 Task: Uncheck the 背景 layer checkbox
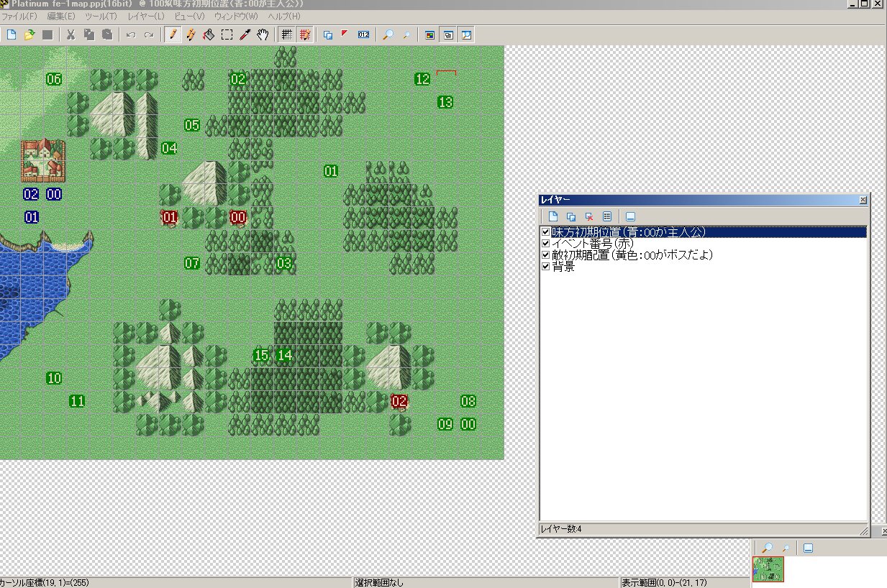545,267
